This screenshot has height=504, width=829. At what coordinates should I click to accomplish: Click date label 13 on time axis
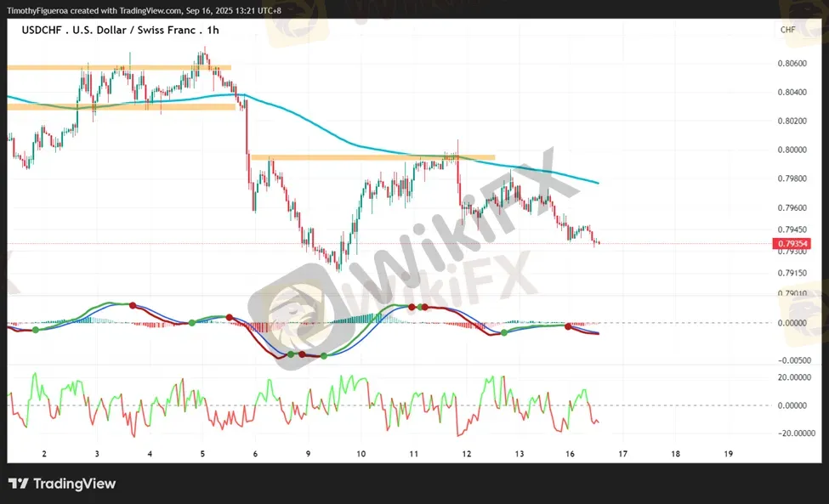click(520, 454)
